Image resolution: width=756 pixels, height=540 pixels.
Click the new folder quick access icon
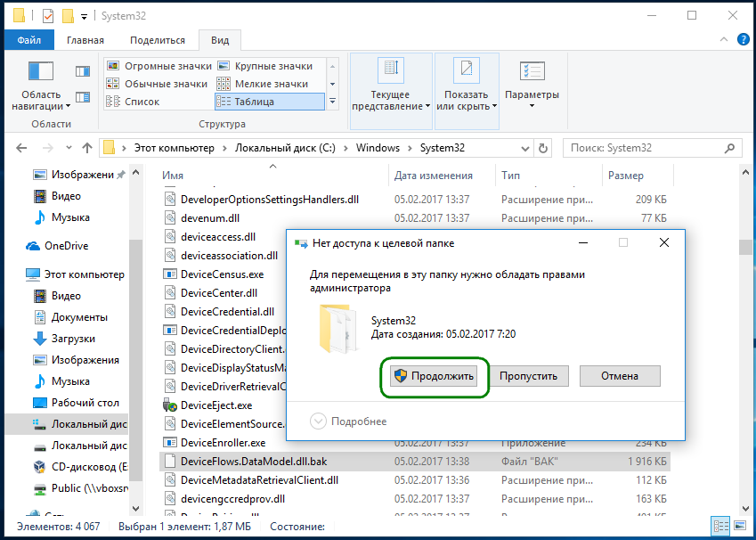pos(68,16)
